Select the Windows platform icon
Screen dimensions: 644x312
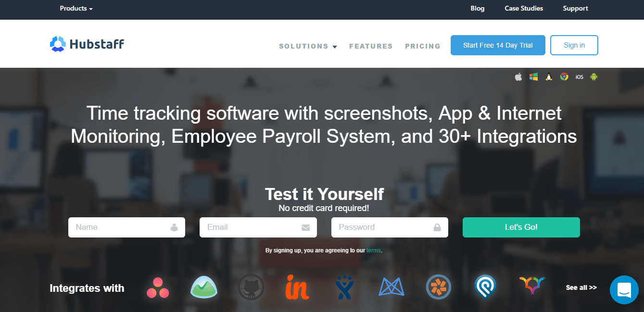click(533, 76)
